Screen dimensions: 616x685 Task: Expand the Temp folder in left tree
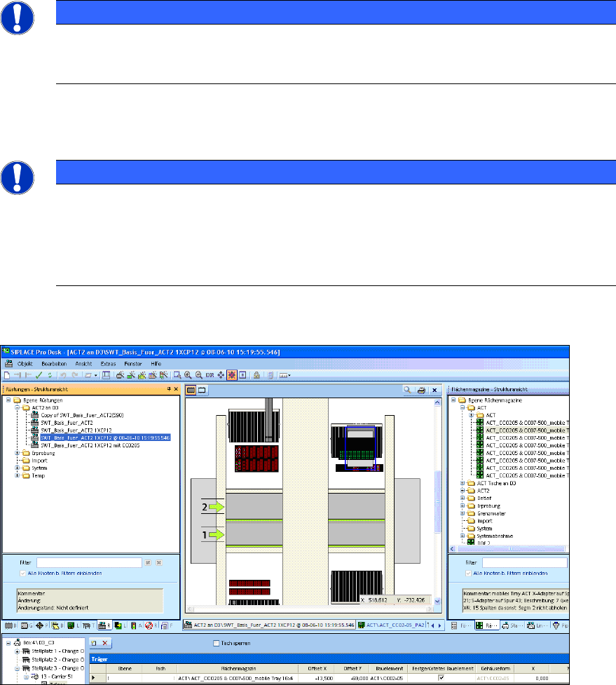click(18, 475)
